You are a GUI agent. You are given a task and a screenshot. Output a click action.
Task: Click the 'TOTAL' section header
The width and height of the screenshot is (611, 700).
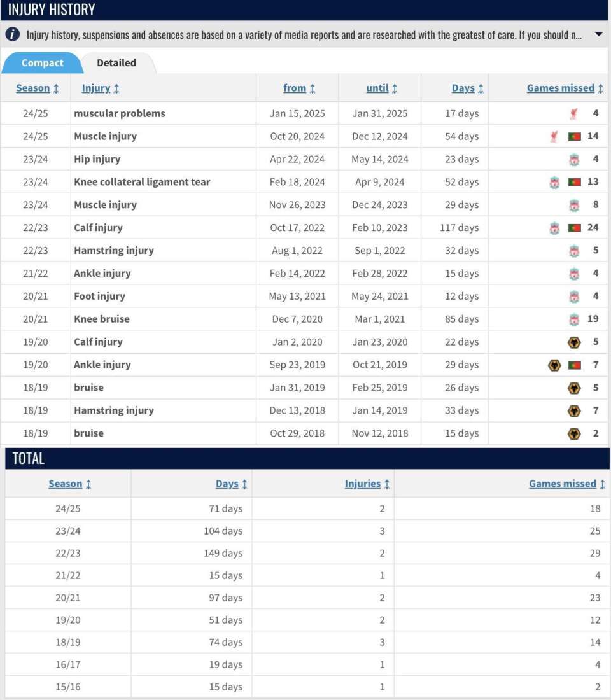[28, 458]
